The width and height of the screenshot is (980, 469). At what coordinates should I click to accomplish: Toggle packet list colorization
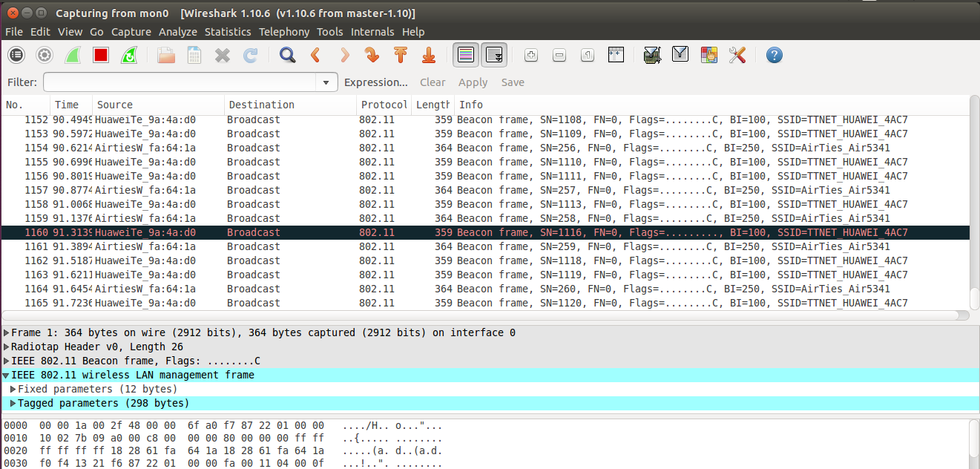(x=466, y=55)
